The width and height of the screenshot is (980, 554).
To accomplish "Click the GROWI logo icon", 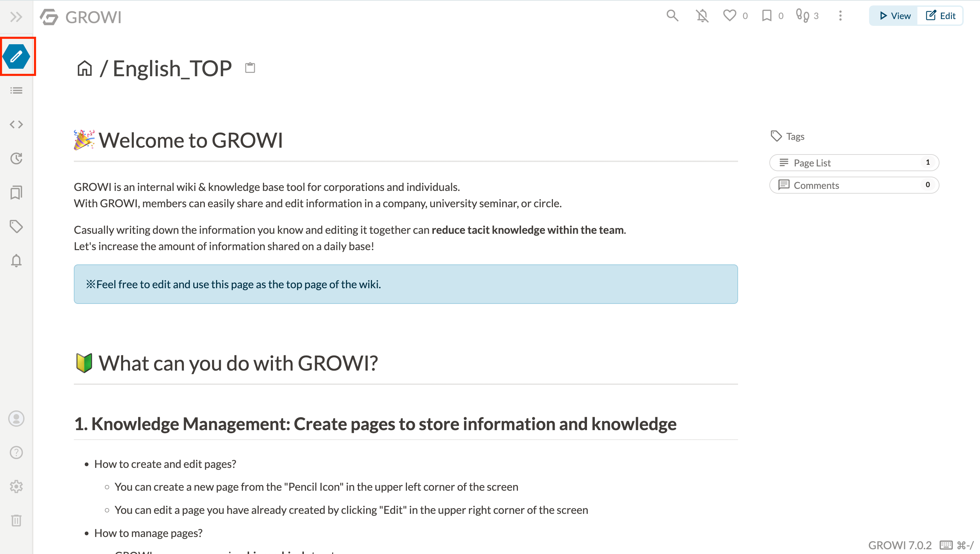I will [49, 17].
